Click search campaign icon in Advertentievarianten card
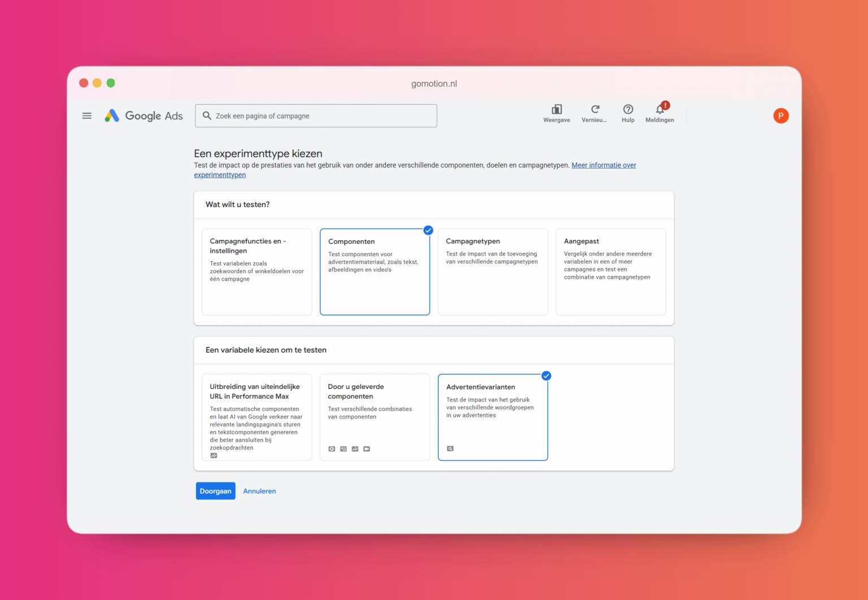Viewport: 868px width, 600px height. [450, 448]
